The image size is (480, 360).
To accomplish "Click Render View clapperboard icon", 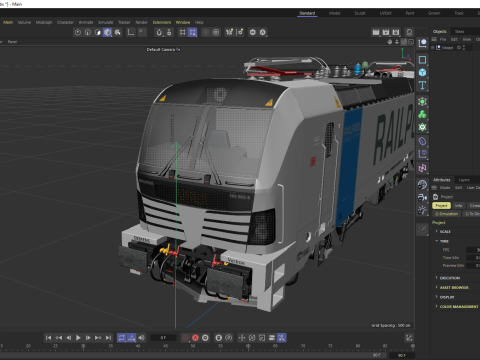I will (x=376, y=32).
